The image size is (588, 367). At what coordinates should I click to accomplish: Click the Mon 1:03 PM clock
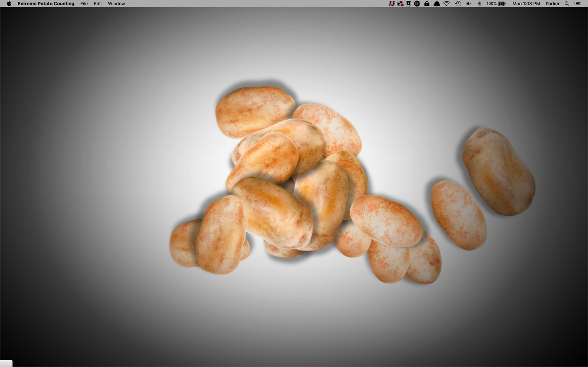[526, 4]
